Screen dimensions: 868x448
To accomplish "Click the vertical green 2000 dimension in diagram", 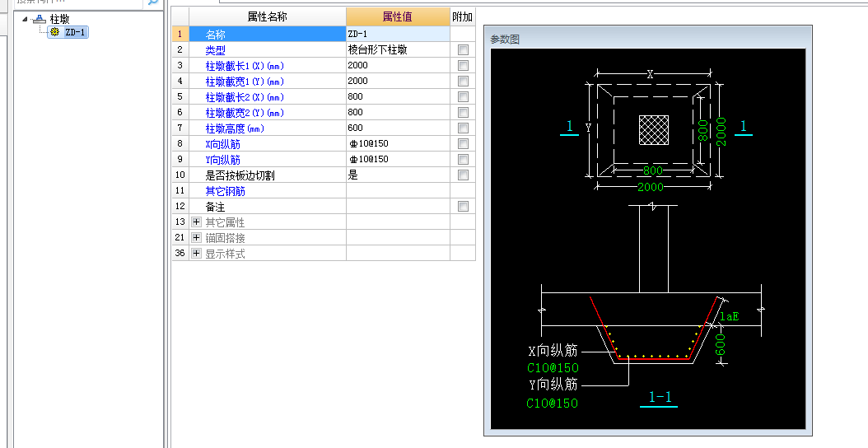I will (721, 131).
